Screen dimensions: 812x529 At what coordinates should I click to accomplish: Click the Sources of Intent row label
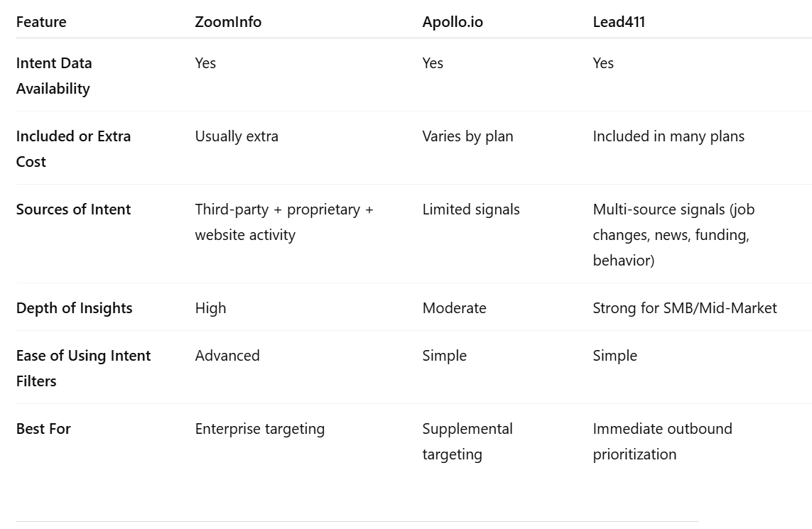tap(73, 209)
